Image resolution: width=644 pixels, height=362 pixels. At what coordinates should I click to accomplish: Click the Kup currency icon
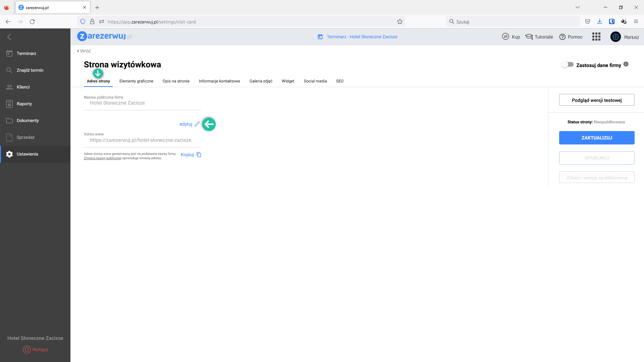point(505,37)
